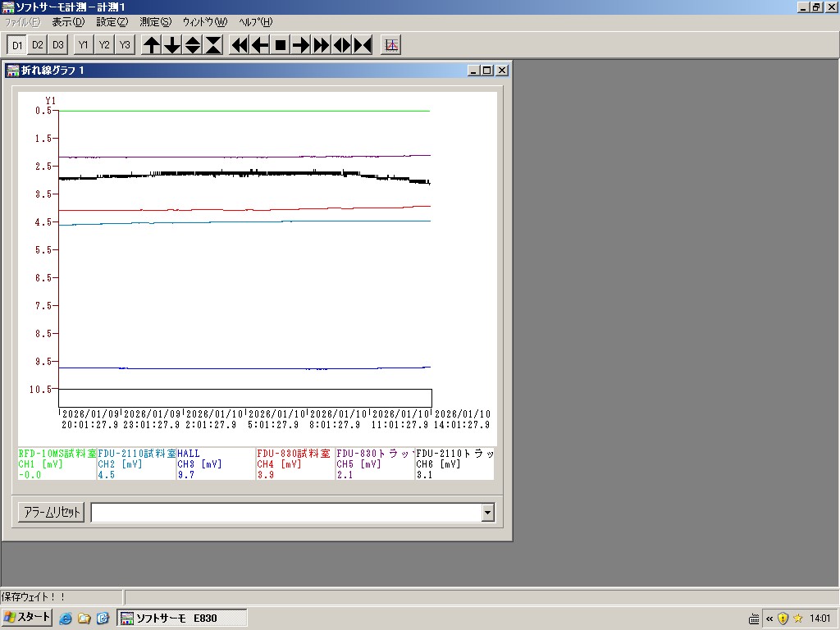Open the alarm message dropdown arrow
Viewport: 840px width, 630px height.
tap(488, 513)
